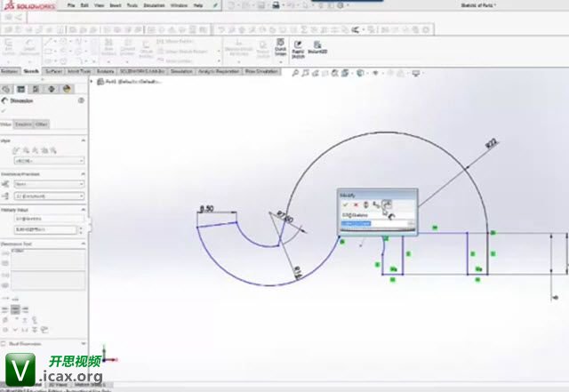Open the Evaluate ribbon tab
Viewport: 569px width, 392px height.
[x=105, y=71]
